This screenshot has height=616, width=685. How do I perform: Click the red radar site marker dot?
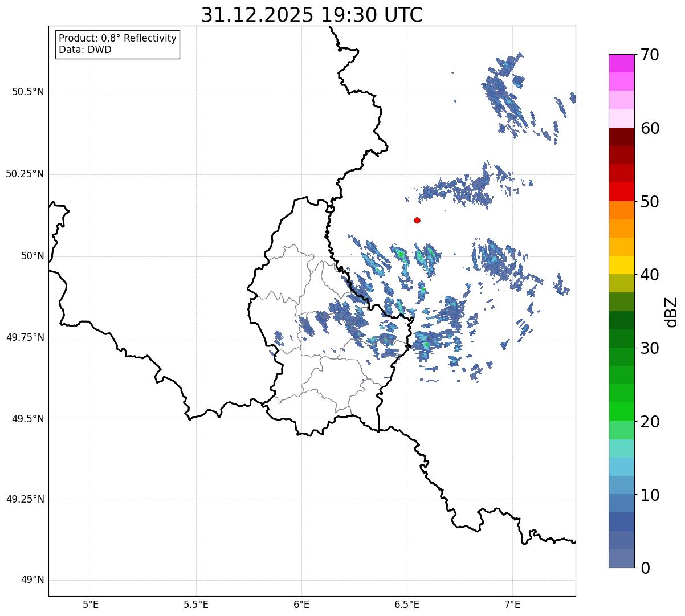coord(417,220)
